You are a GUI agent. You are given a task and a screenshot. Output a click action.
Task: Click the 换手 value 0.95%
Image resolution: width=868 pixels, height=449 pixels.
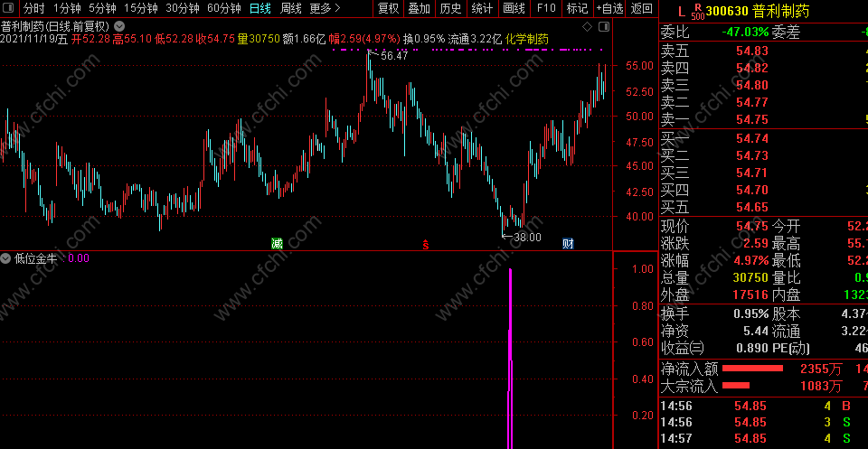coord(751,314)
